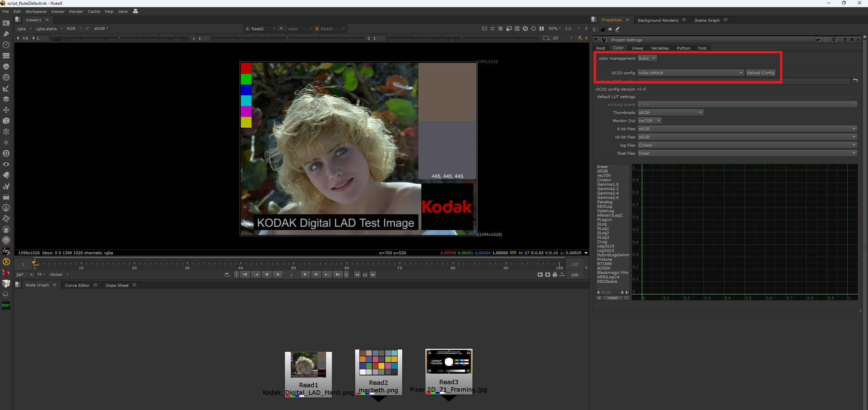Open the Keyer nodes toolbar menu

(6, 88)
